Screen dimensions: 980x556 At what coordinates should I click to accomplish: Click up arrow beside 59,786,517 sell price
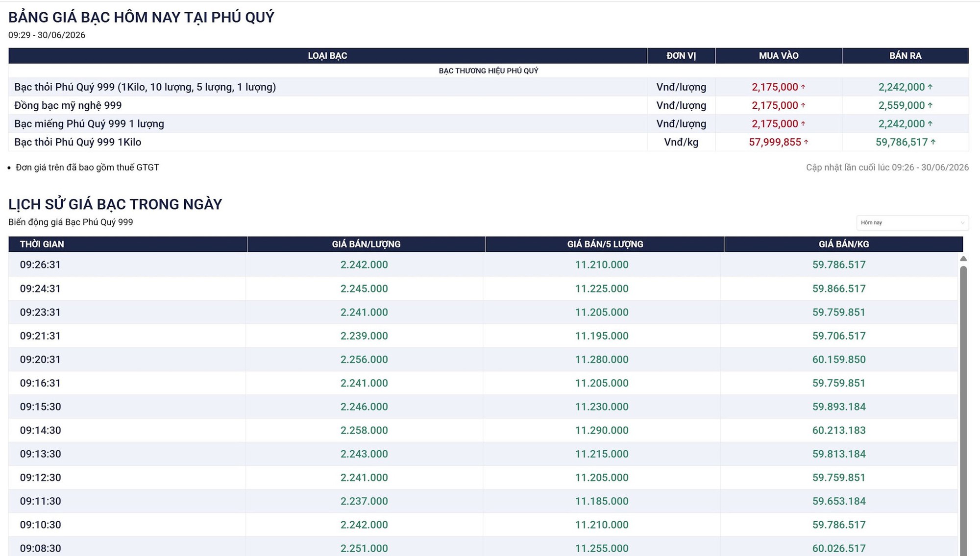tap(933, 142)
